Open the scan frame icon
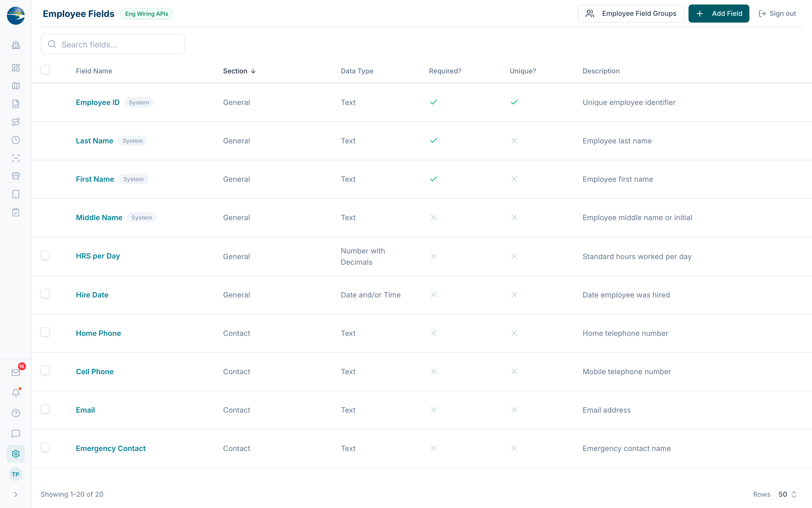Viewport: 812px width, 508px height. click(16, 158)
